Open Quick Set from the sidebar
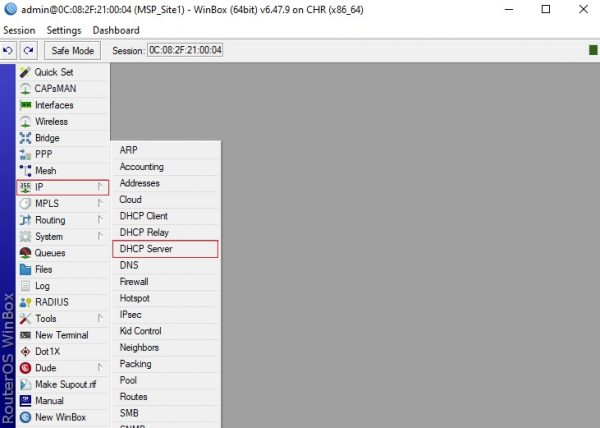Image resolution: width=600 pixels, height=428 pixels. pyautogui.click(x=52, y=73)
